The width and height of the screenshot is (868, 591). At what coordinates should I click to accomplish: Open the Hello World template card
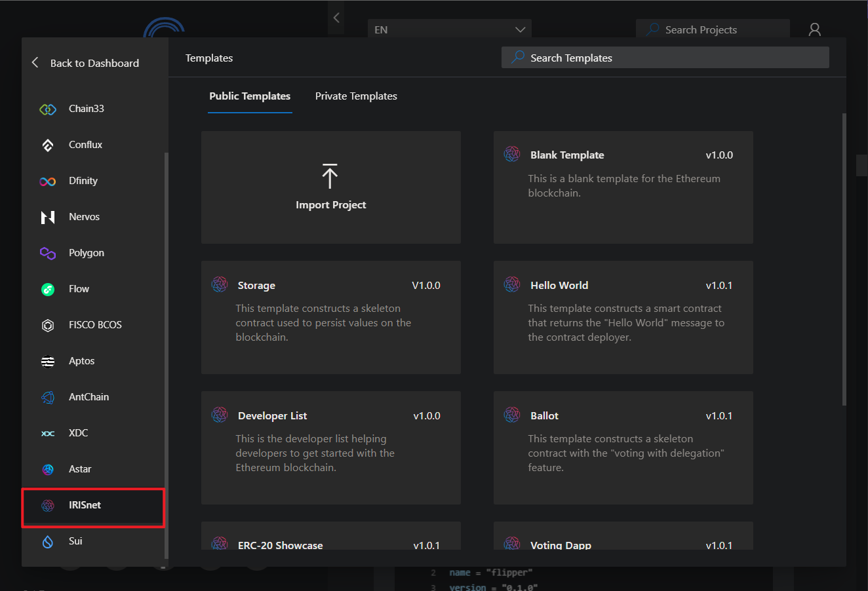[x=623, y=318]
